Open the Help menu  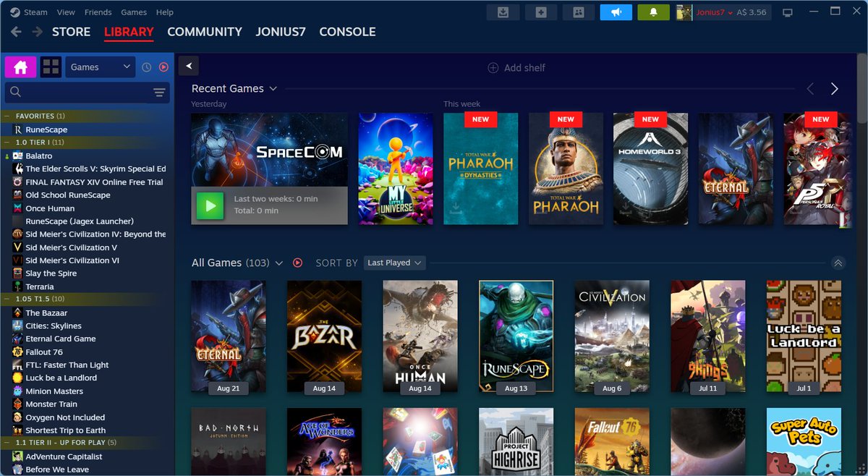pos(165,12)
